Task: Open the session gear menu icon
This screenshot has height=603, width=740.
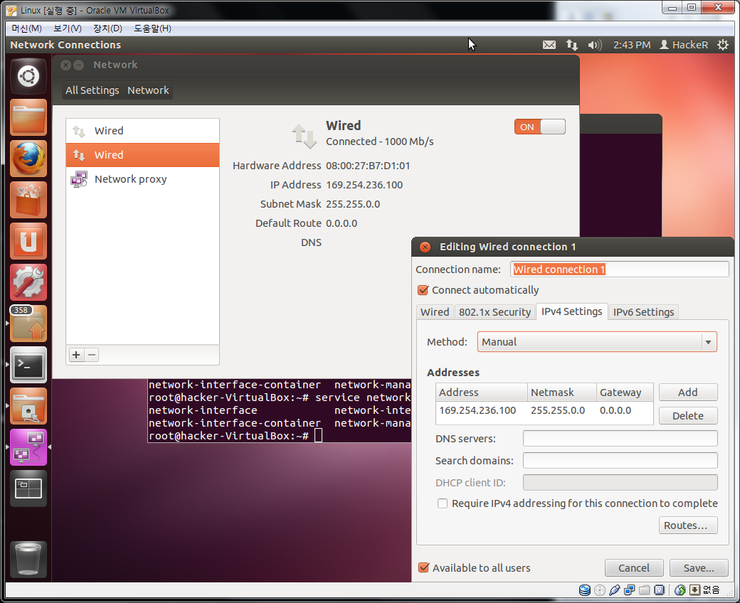Action: [723, 45]
